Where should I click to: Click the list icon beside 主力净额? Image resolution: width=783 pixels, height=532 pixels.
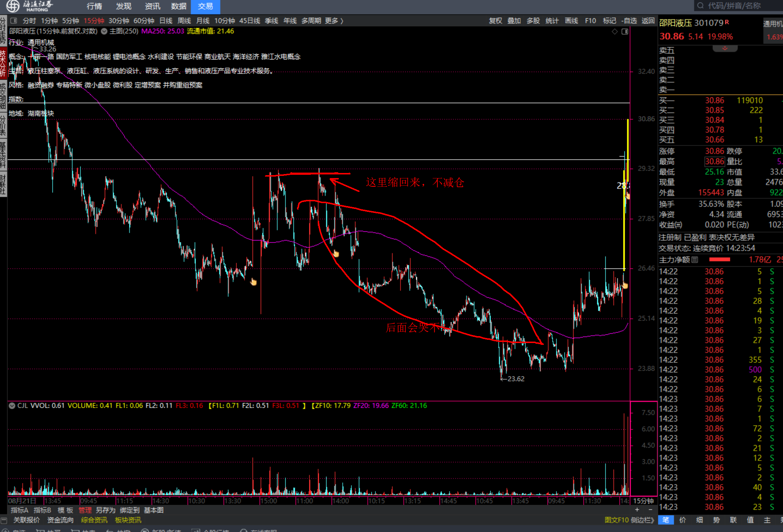tap(695, 259)
